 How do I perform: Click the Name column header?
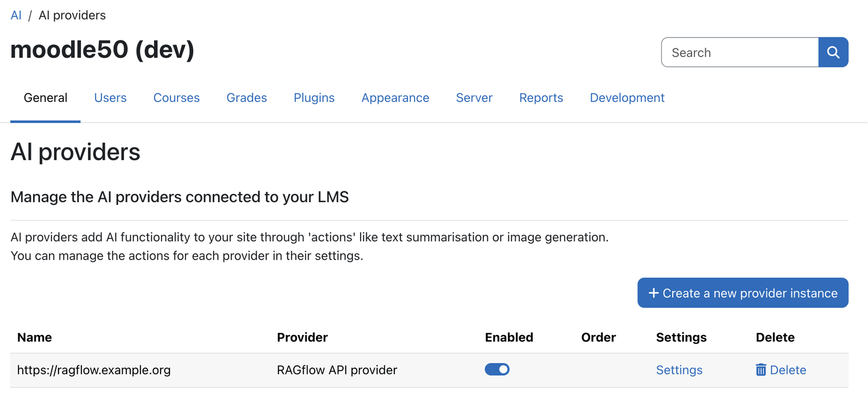pos(35,337)
